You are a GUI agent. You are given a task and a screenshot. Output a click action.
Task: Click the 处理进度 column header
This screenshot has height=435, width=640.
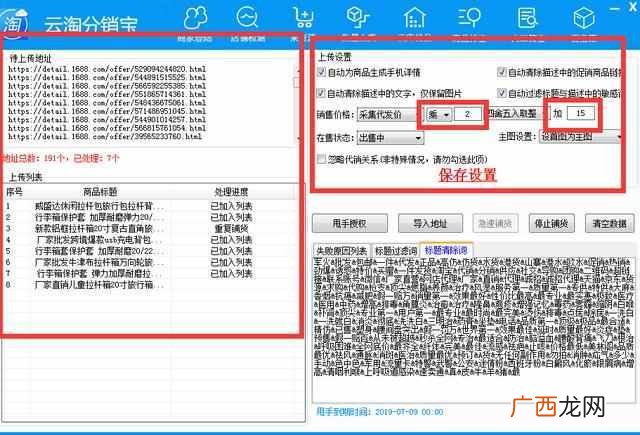point(231,191)
